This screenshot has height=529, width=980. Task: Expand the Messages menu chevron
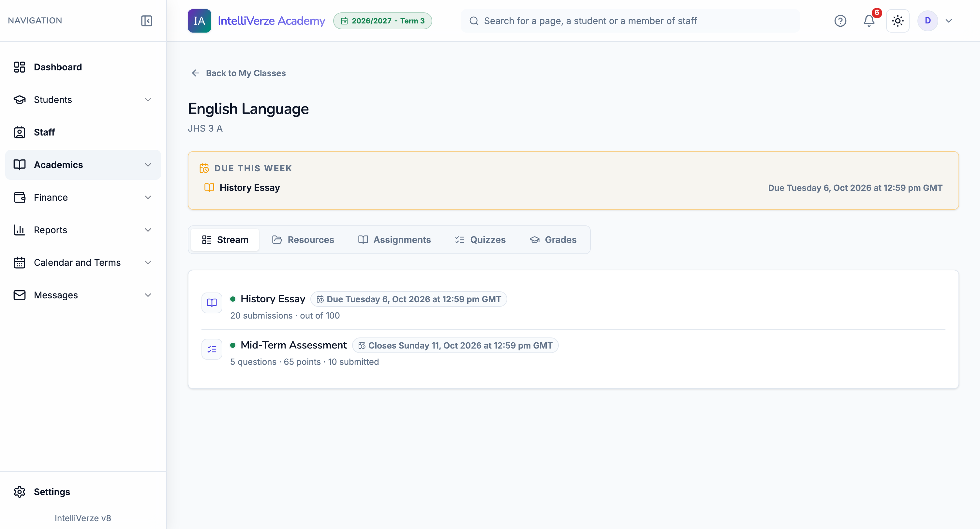(148, 295)
